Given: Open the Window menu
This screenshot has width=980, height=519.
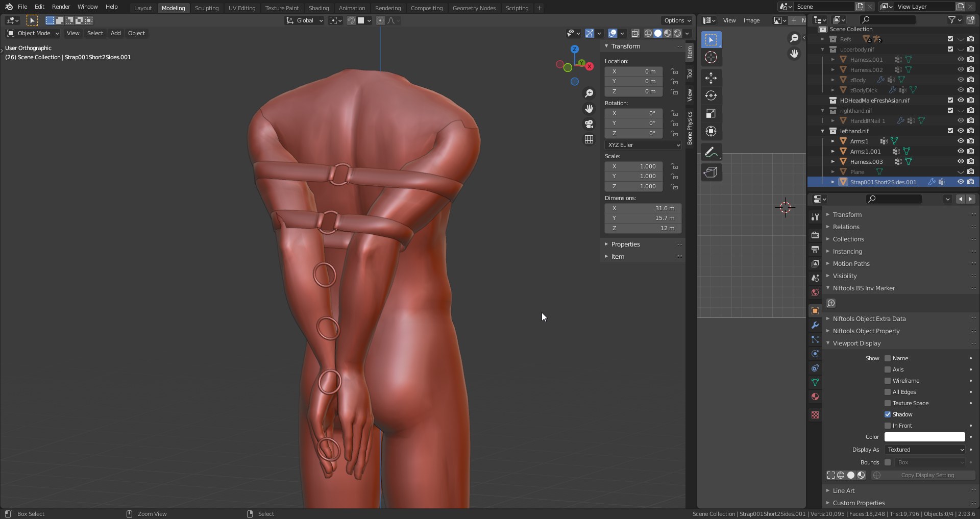Looking at the screenshot, I should (x=87, y=7).
